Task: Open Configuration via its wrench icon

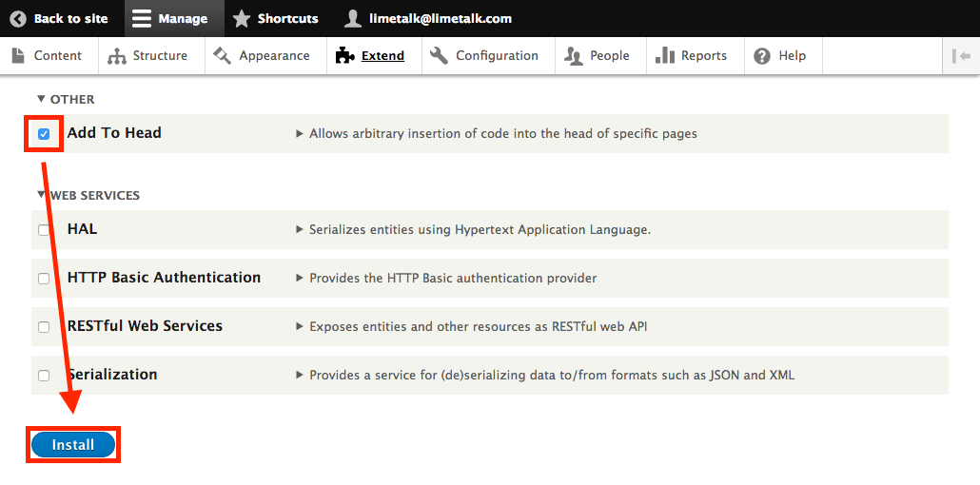Action: pos(440,55)
